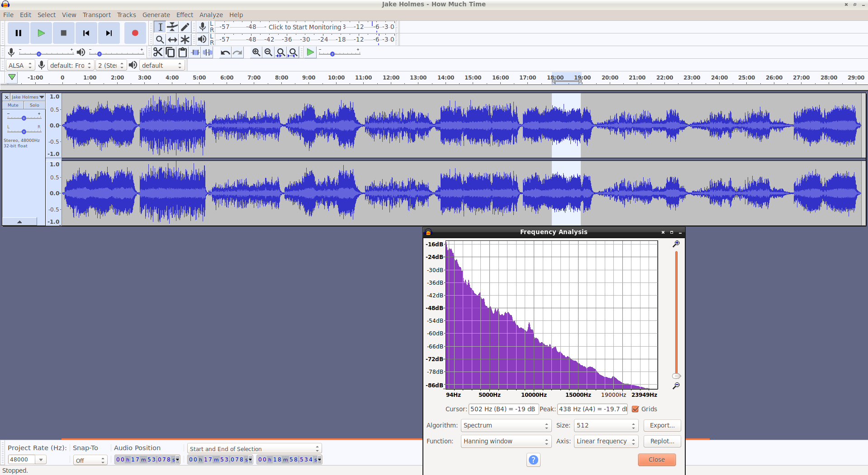Screen dimensions: 868x475
Task: Select the Envelope tool
Action: (172, 27)
